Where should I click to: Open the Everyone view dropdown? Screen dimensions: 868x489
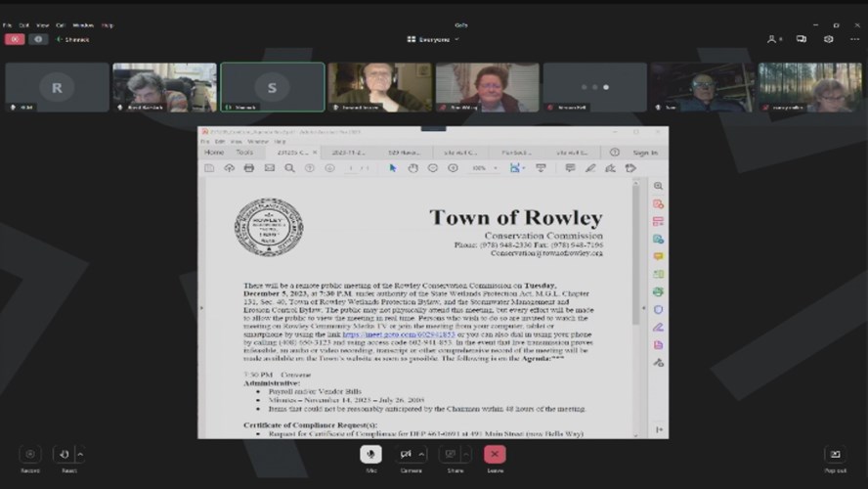[433, 39]
